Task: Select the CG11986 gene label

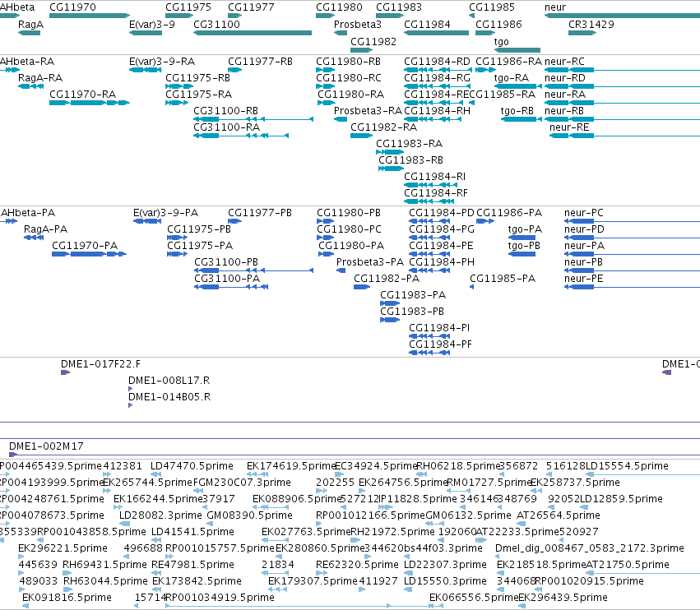Action: [498, 25]
